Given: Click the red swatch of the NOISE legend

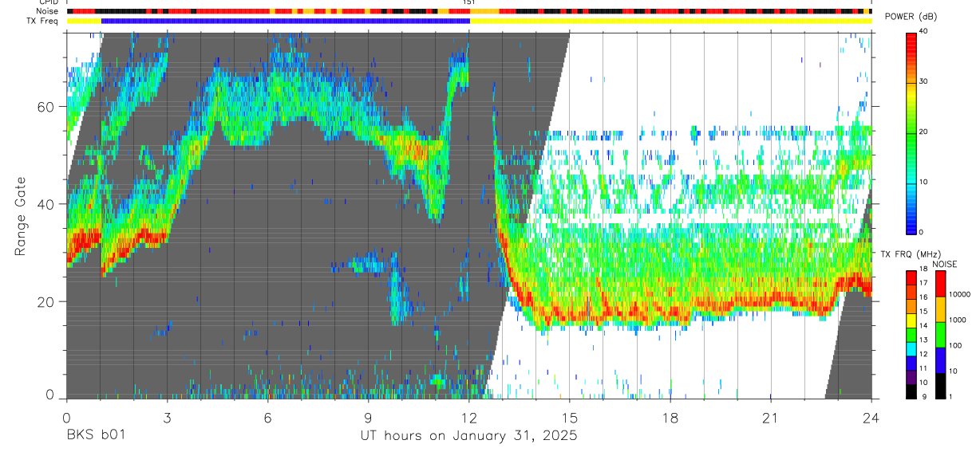Looking at the screenshot, I should click(940, 284).
